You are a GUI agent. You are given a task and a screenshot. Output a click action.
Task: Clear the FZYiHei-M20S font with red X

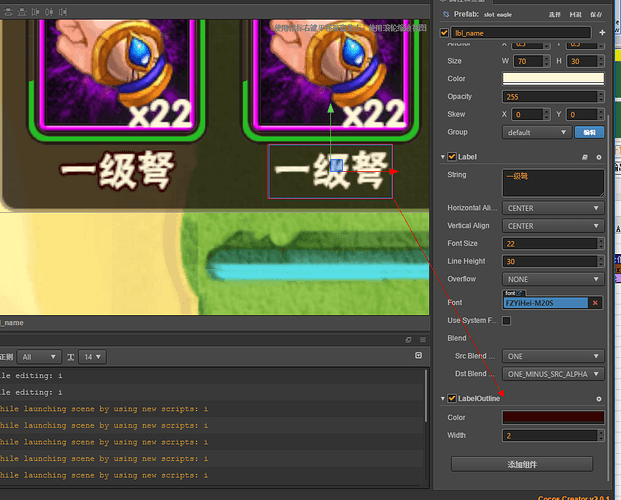pos(595,303)
